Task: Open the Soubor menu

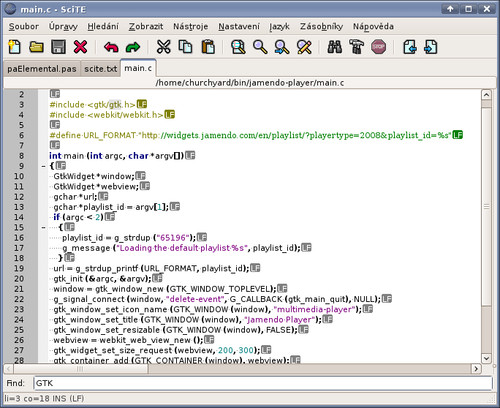Action: 24,26
